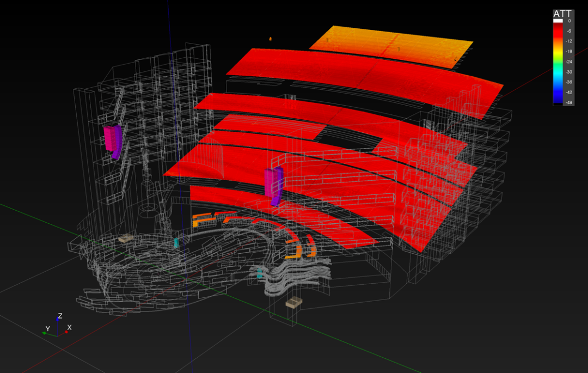
Task: Select the left magenta line array speaker
Action: [113, 140]
